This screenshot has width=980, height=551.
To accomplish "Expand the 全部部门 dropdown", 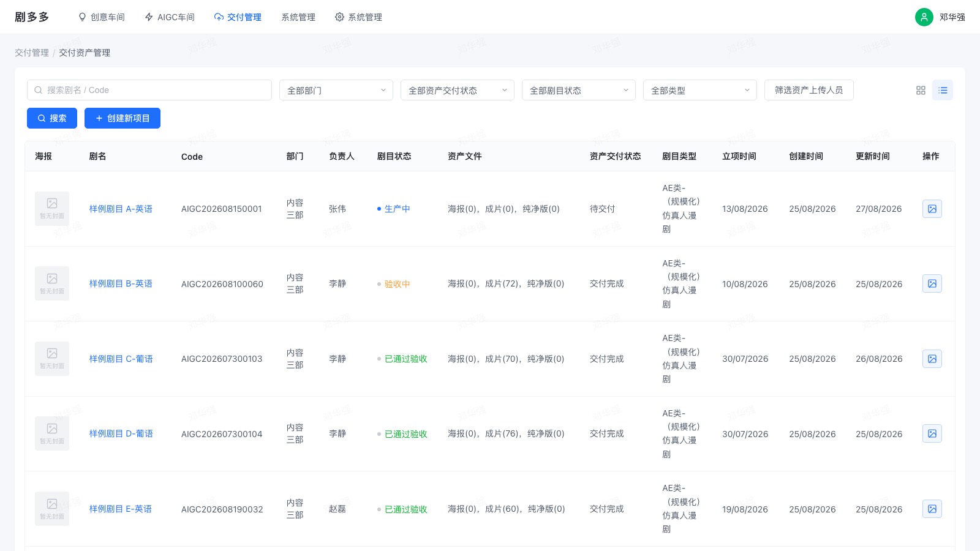I will [x=336, y=90].
